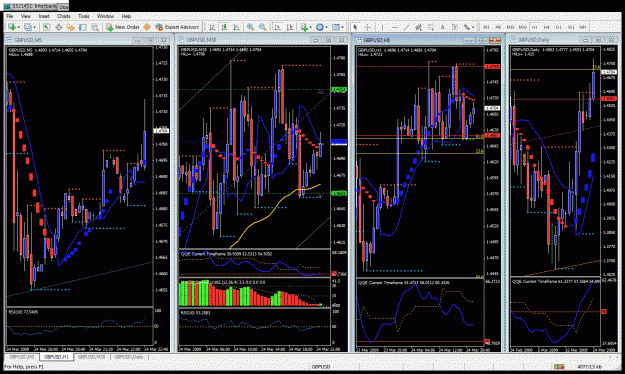The width and height of the screenshot is (625, 374).
Task: Select the Cursor arrow tool
Action: (355, 27)
